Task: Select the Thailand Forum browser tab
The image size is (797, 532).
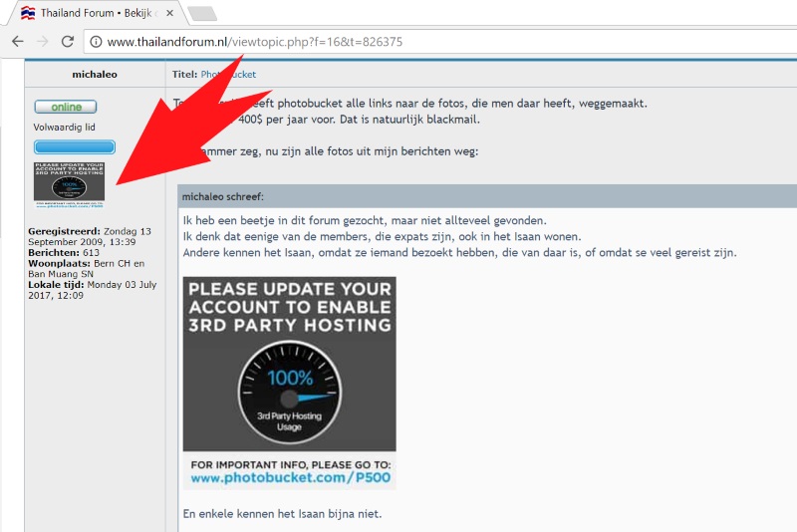Action: [x=97, y=13]
